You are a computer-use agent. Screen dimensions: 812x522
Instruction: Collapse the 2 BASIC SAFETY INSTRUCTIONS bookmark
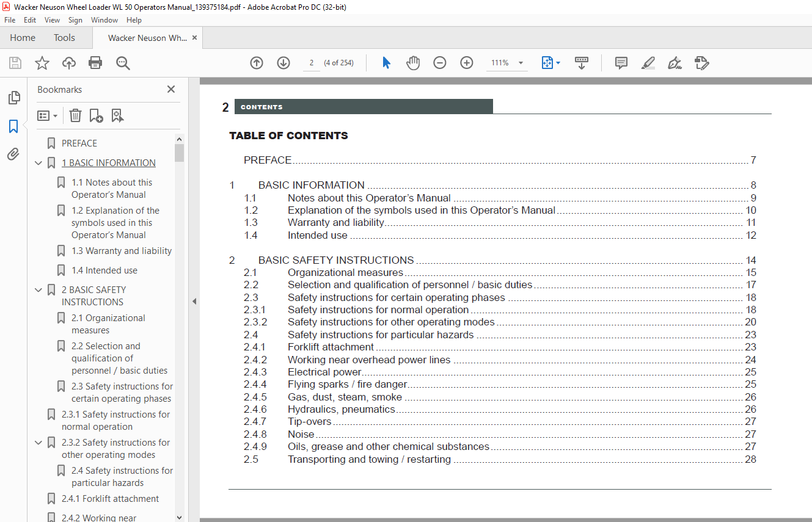click(38, 290)
